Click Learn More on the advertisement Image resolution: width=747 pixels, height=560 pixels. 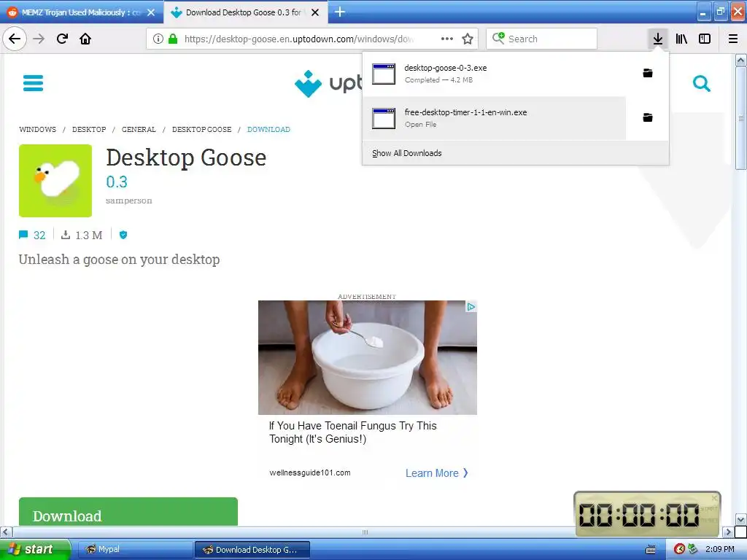436,472
